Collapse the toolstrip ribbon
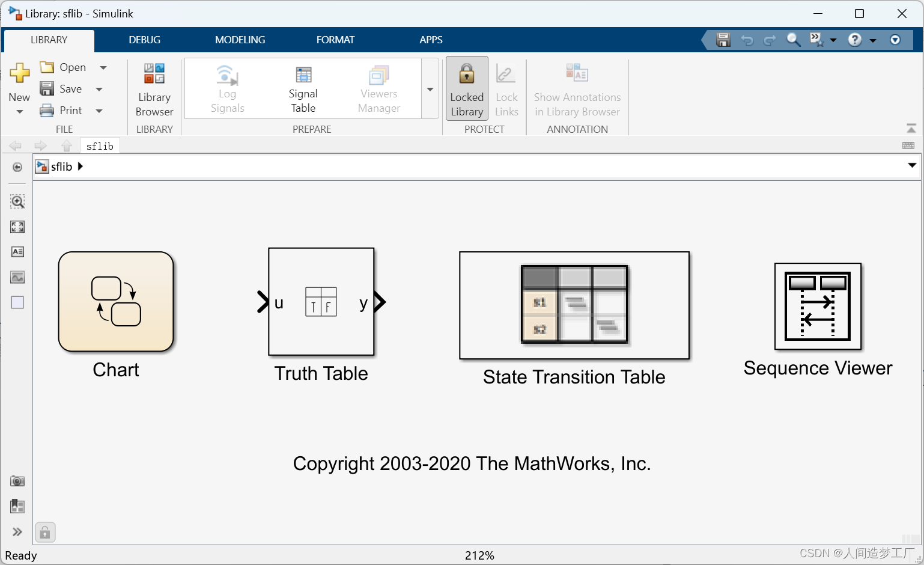Viewport: 924px width, 565px height. [911, 129]
